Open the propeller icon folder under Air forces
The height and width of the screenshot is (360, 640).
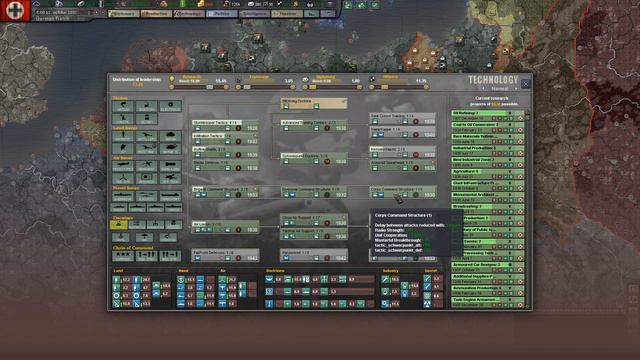pos(123,178)
